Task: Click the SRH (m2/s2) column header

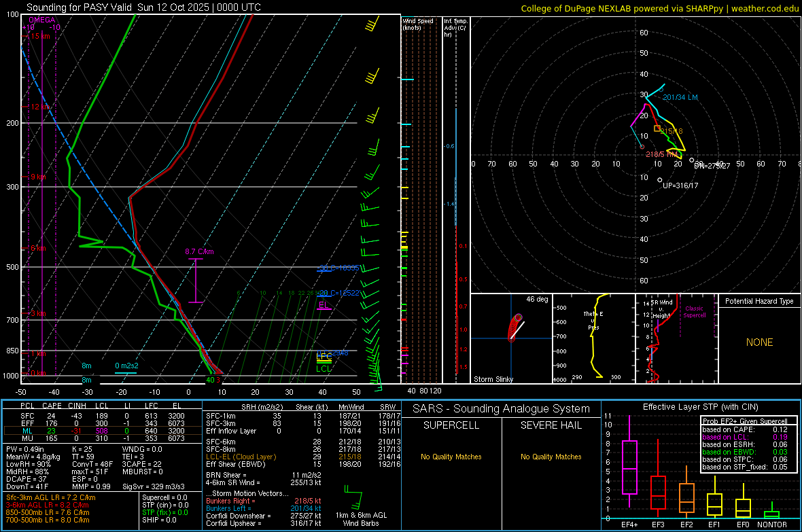Action: pos(262,407)
